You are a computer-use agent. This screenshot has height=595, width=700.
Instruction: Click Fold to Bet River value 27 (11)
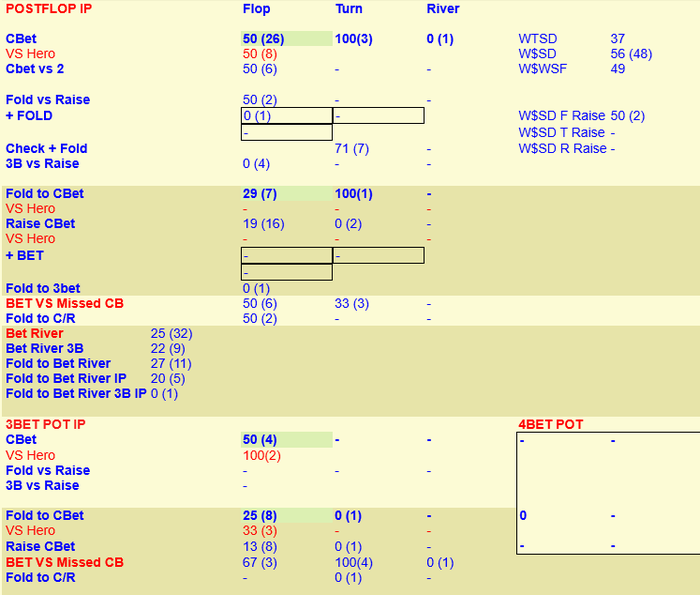tap(171, 364)
